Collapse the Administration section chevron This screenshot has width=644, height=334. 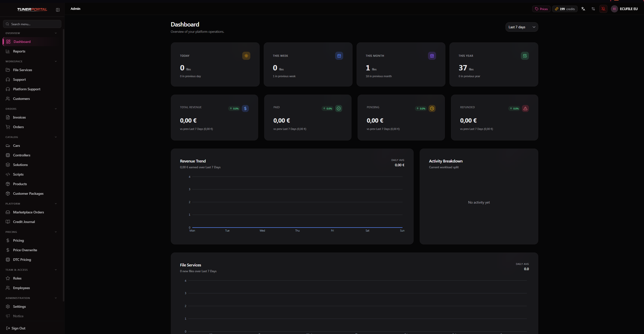tap(56, 298)
